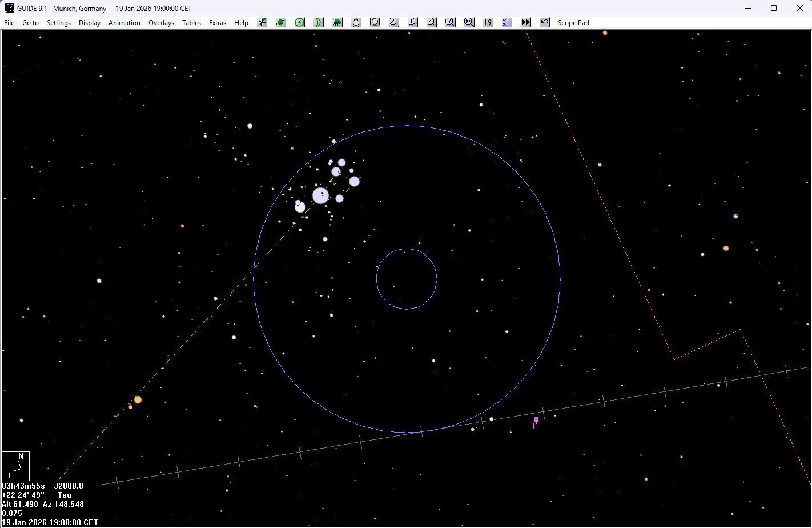Screen dimensions: 812x528
Task: Open the Animation menu
Action: tap(124, 22)
